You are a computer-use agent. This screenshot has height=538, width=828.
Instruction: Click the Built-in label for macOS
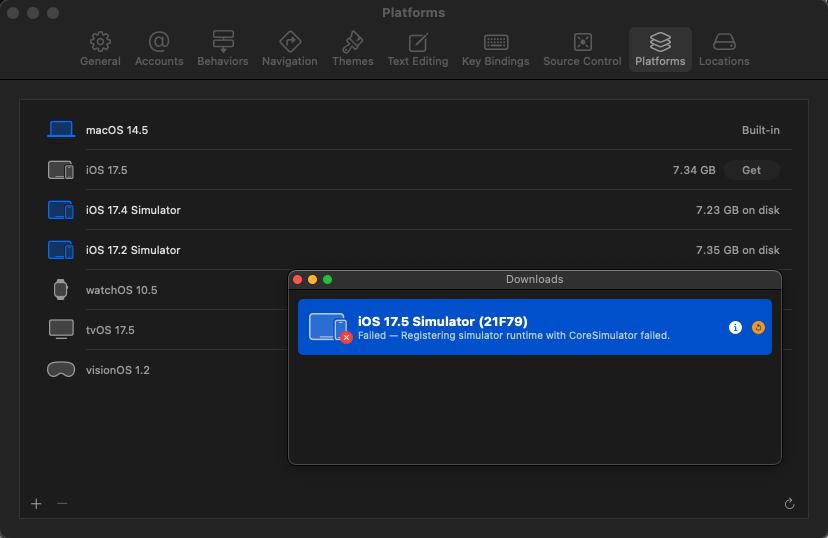tap(760, 130)
